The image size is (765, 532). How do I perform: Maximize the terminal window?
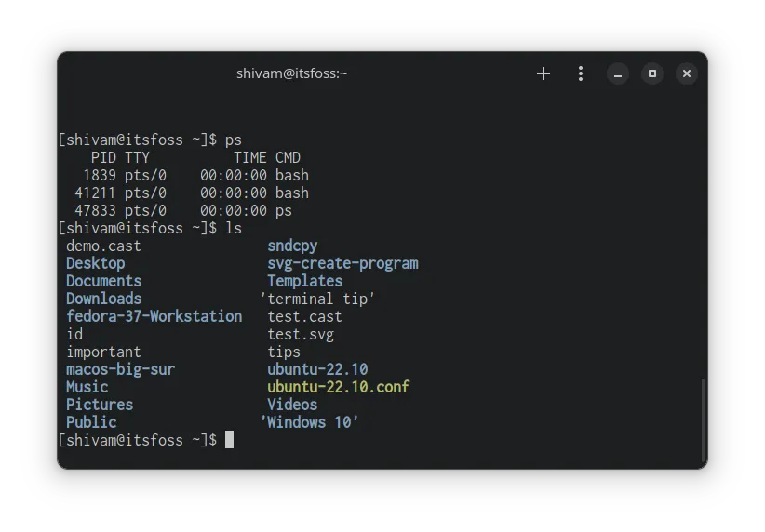pos(652,73)
